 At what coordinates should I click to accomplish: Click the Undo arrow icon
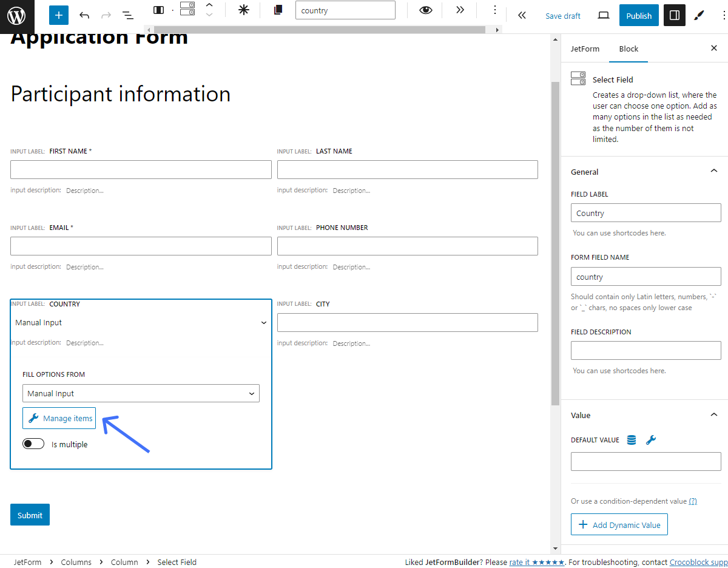point(85,15)
